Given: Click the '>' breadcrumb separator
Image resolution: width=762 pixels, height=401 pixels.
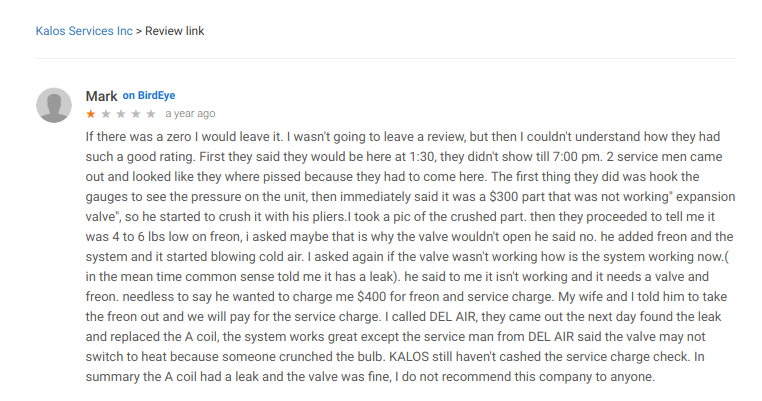Looking at the screenshot, I should point(139,31).
